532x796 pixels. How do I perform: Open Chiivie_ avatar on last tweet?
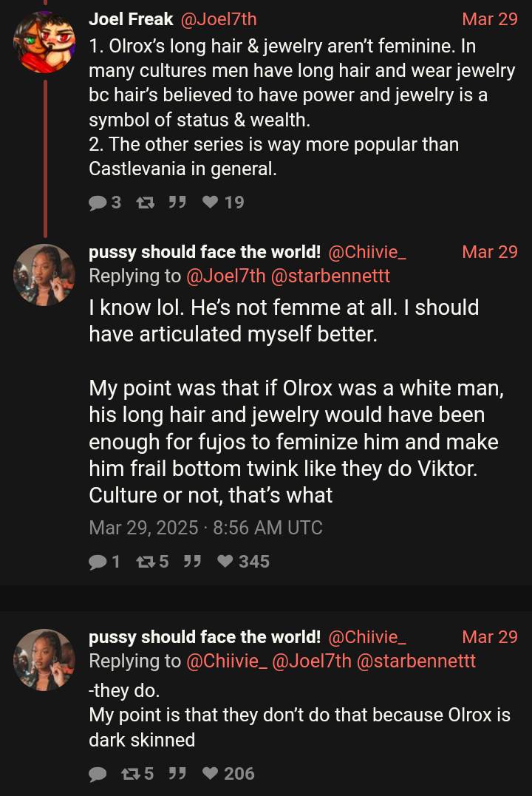click(x=44, y=660)
